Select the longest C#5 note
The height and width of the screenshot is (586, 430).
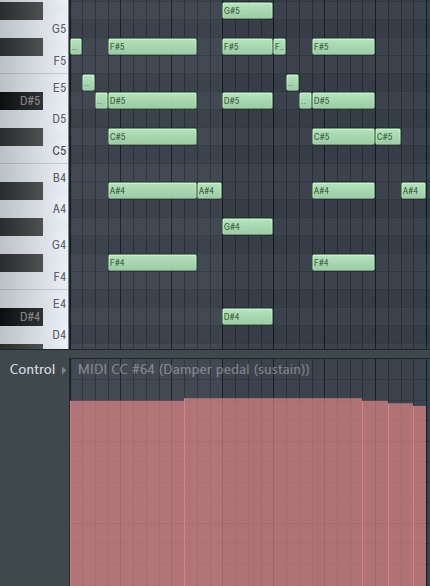coord(152,136)
